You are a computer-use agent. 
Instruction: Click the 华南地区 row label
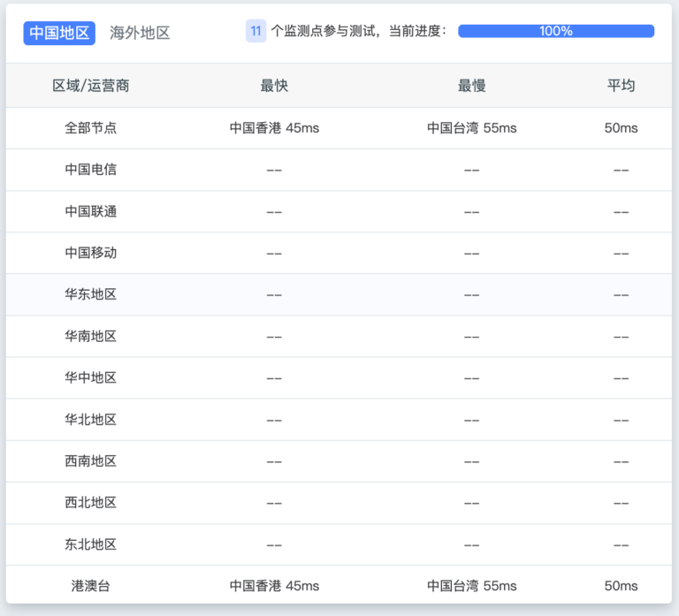pos(91,336)
